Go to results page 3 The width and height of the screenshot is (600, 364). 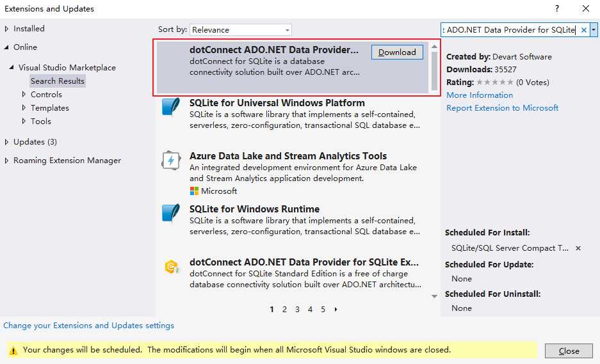coord(297,310)
